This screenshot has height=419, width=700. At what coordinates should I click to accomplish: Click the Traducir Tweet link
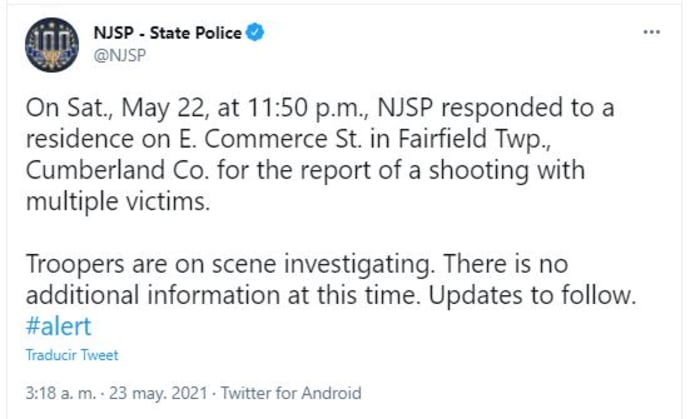coord(72,355)
